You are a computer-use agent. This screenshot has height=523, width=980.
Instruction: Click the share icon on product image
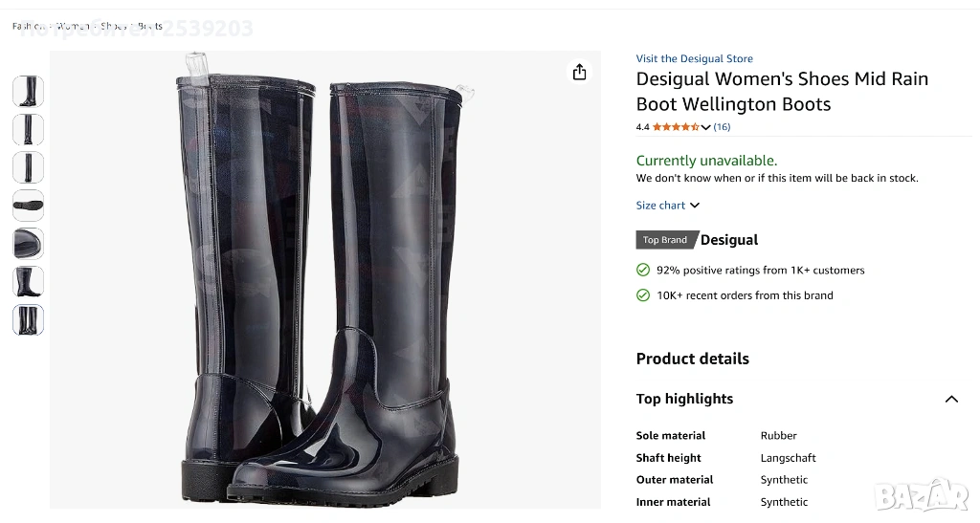(579, 73)
